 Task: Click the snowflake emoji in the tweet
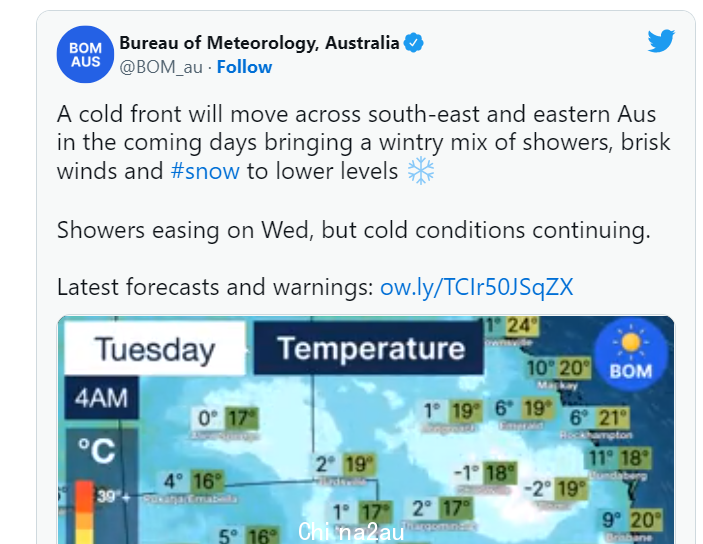coord(421,171)
